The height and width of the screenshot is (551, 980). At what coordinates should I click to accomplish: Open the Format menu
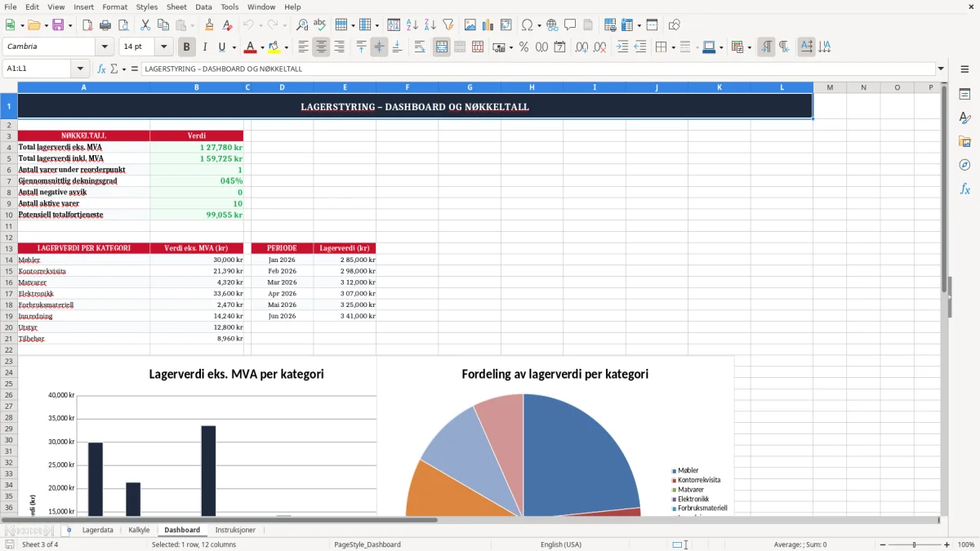[115, 7]
